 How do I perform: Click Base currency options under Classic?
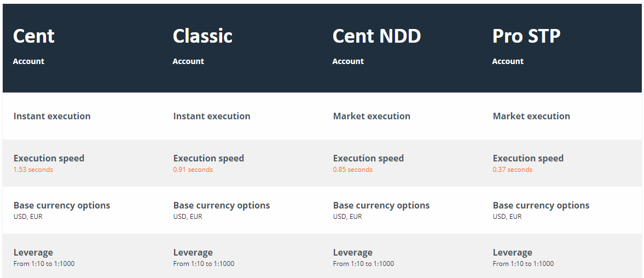(x=222, y=205)
